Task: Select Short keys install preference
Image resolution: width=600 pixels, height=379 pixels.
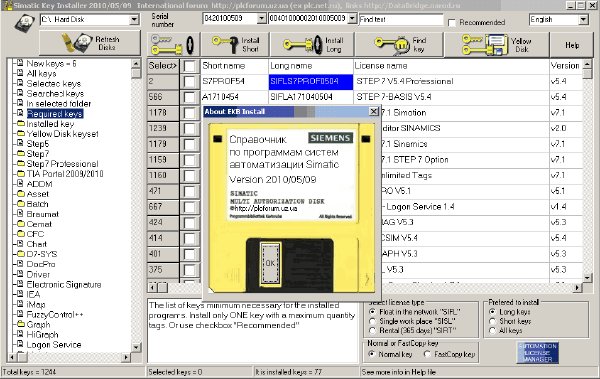Action: pyautogui.click(x=493, y=321)
